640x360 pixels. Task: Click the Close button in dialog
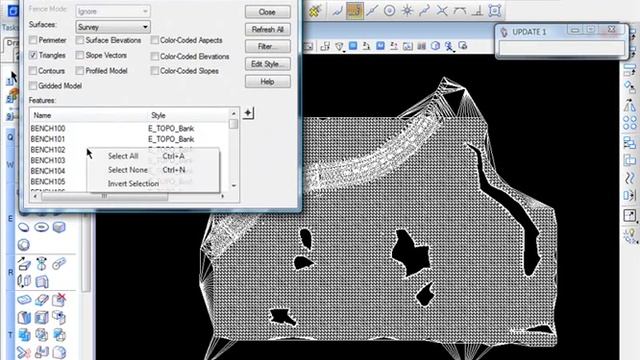267,12
